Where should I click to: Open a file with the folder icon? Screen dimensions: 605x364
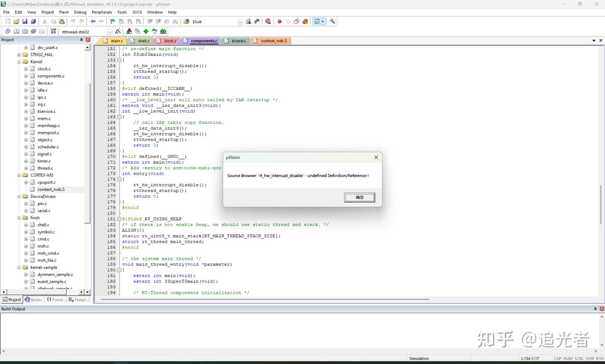click(16, 21)
